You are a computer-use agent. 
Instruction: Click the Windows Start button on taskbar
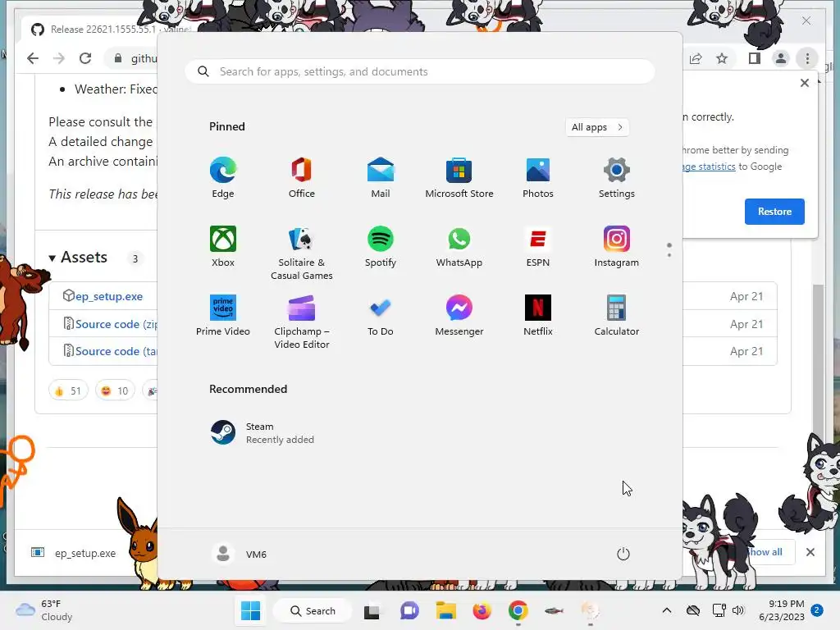tap(251, 610)
